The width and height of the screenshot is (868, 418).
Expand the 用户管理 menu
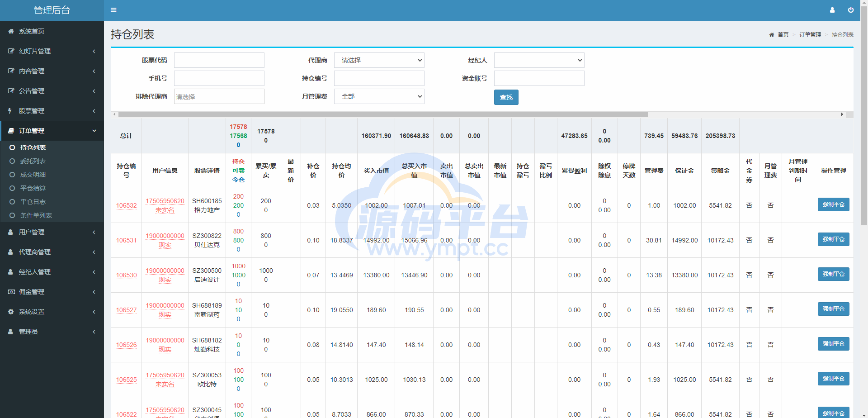point(52,232)
